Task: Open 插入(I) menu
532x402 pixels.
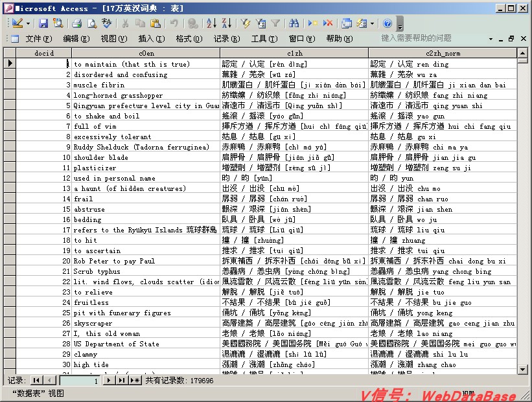Action: (152, 39)
